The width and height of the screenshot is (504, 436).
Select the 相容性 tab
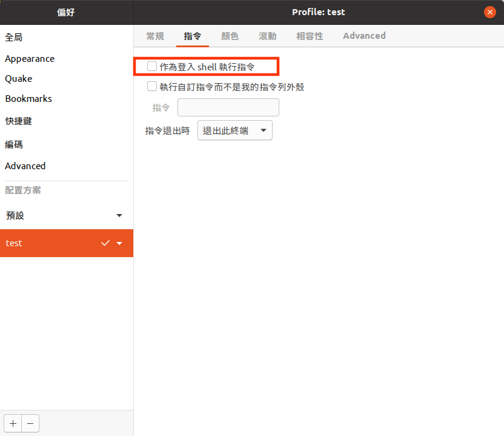point(310,36)
